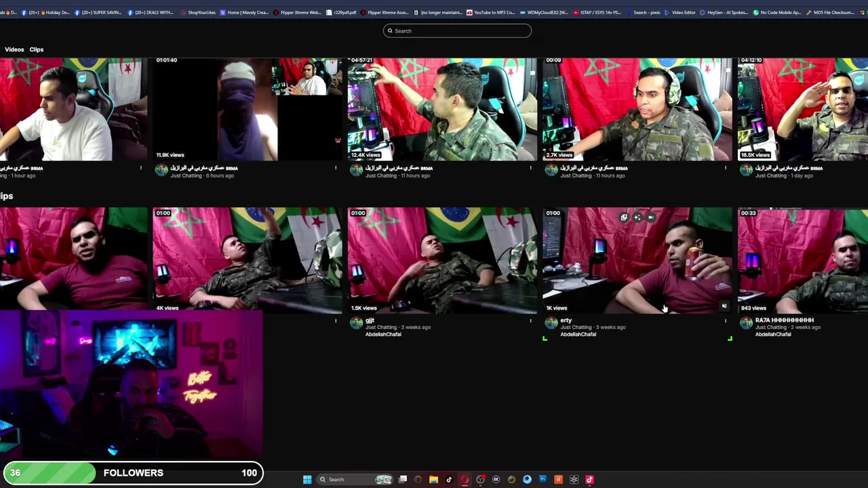Open the No Code Mobile App bookmark
The height and width of the screenshot is (488, 868).
click(777, 12)
